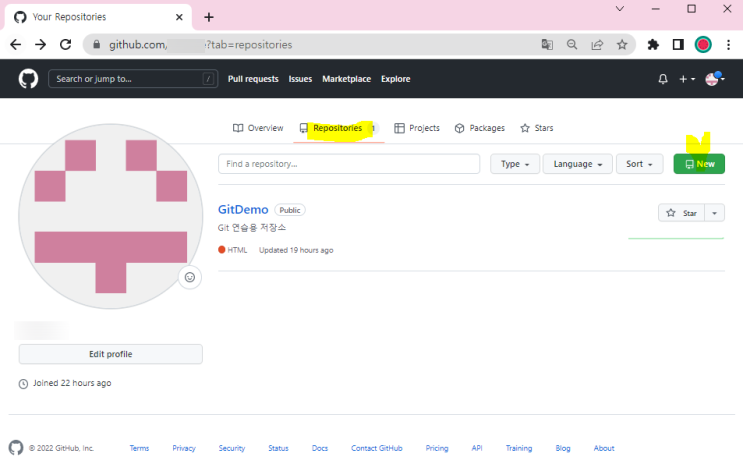Open the Overview tab
Viewport: 743px width, 464px height.
(x=258, y=128)
